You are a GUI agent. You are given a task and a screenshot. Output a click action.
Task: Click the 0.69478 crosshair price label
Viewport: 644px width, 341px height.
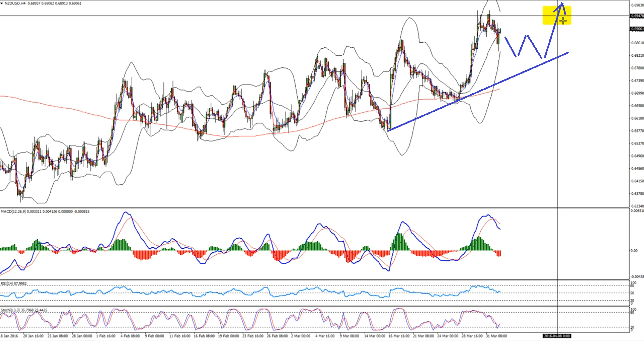[637, 16]
